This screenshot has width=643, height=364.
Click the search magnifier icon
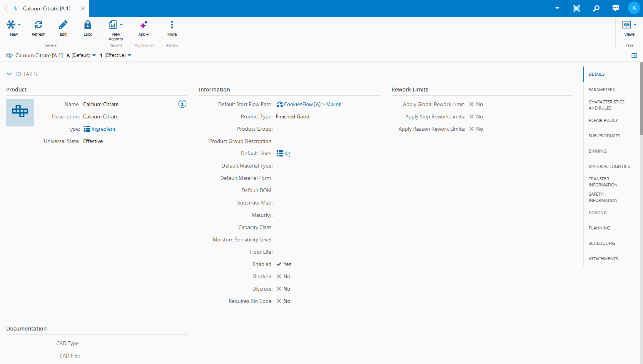coord(596,8)
